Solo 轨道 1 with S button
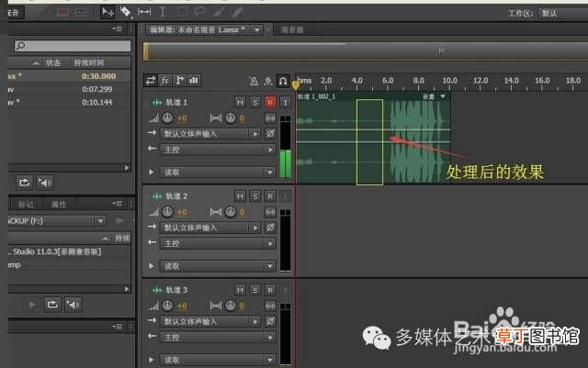Screen dimensions: 588x368 pyautogui.click(x=255, y=102)
